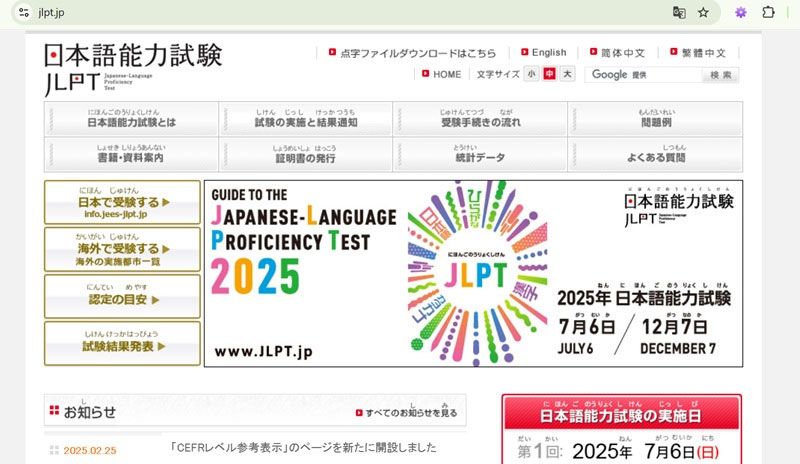The image size is (800, 464).
Task: Open 日本語能力試験とは menu
Action: tap(132, 118)
